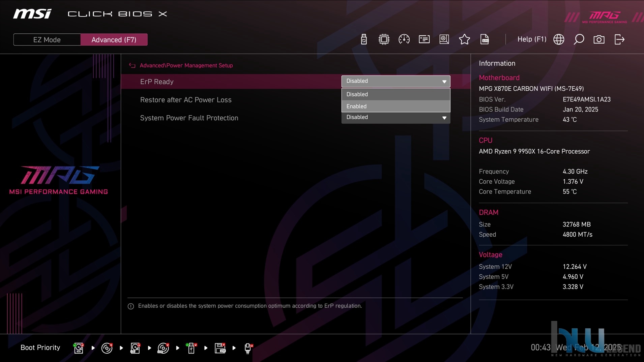Choose Disabled in the ErP Ready list

(x=396, y=94)
